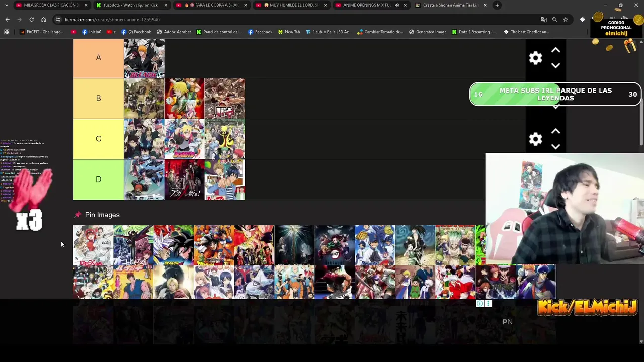Image resolution: width=644 pixels, height=362 pixels.
Task: Click the orange tier A label
Action: (x=99, y=58)
